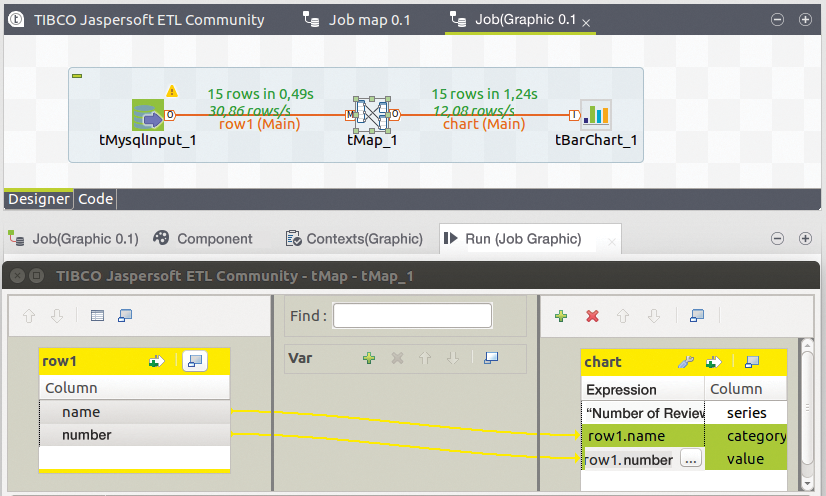Click the vertical scrollbar in the output panel
826x496 pixels.
click(x=807, y=408)
